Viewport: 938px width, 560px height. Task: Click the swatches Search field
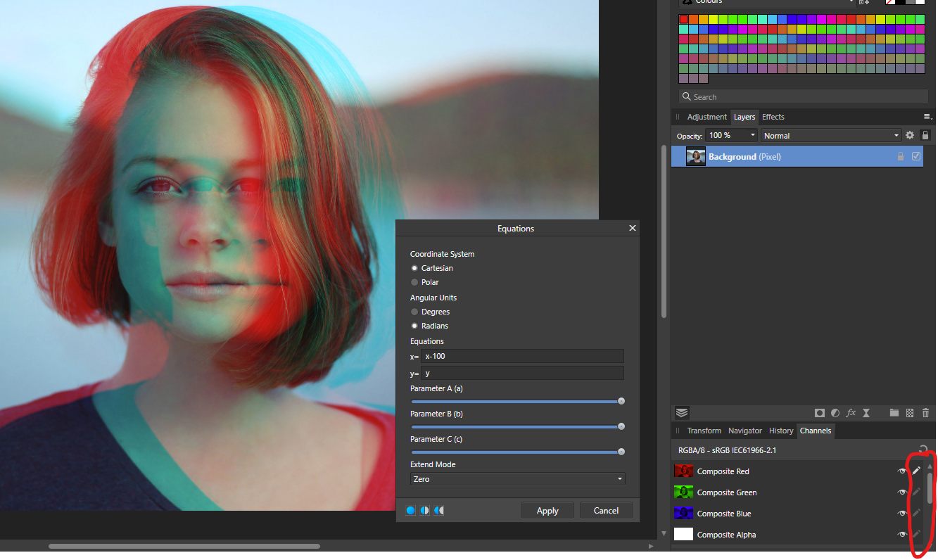point(803,97)
